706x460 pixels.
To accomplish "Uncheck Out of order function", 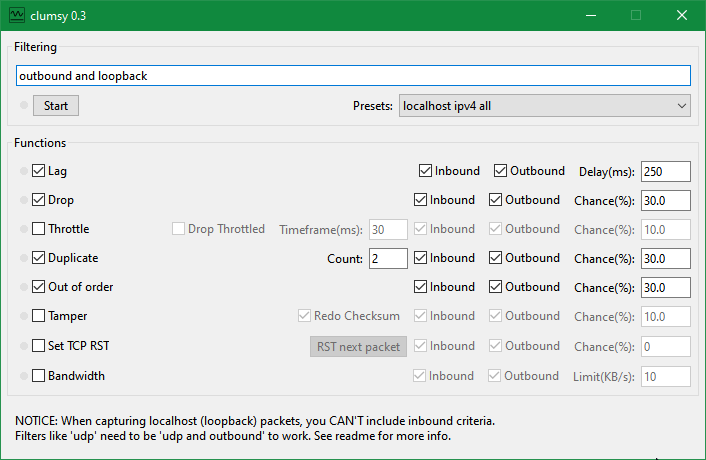I will 38,287.
